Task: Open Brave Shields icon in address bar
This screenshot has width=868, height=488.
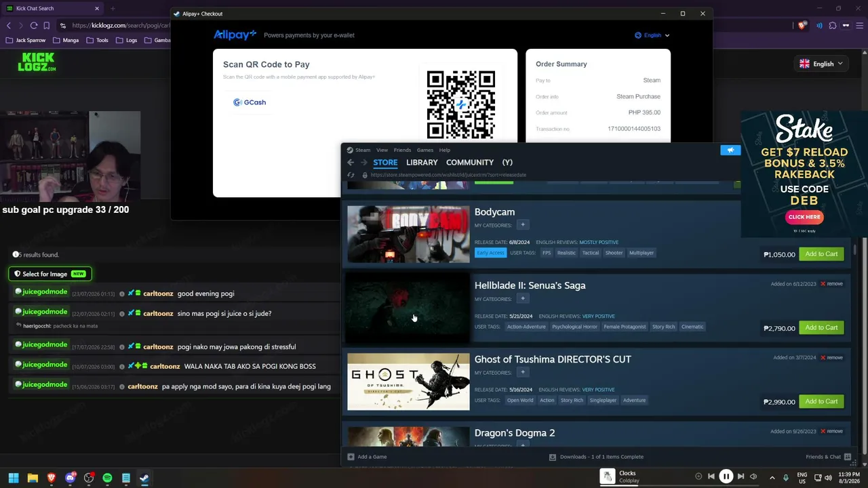Action: 803,26
